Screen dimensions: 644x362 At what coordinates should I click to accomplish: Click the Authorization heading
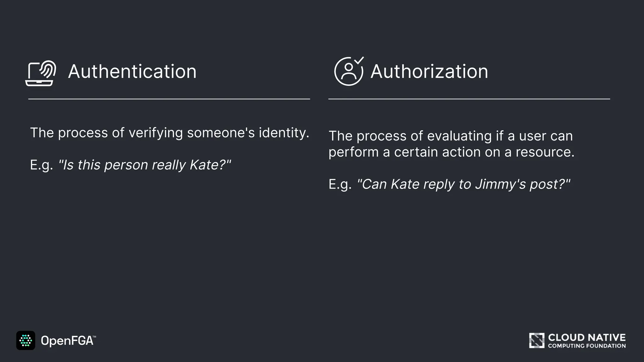(x=429, y=71)
